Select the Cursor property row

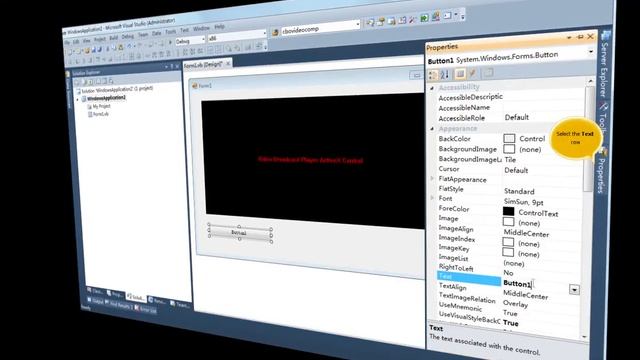pyautogui.click(x=509, y=169)
